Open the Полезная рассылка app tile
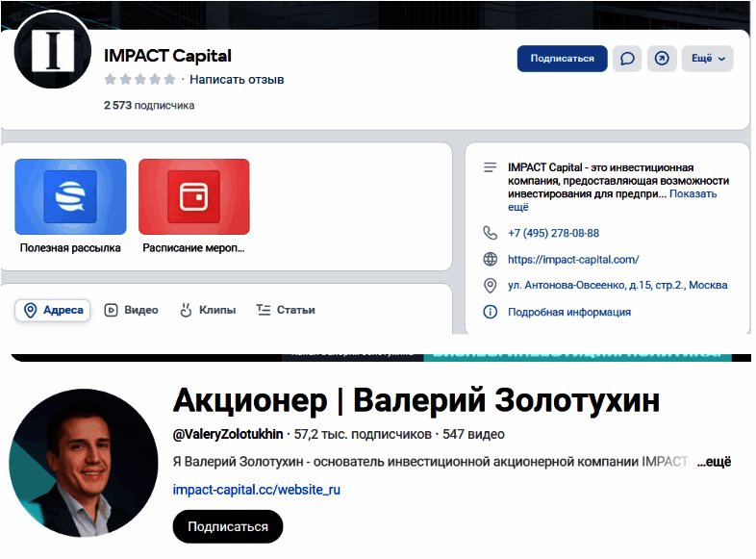Viewport: 756px width, 559px height. tap(70, 207)
